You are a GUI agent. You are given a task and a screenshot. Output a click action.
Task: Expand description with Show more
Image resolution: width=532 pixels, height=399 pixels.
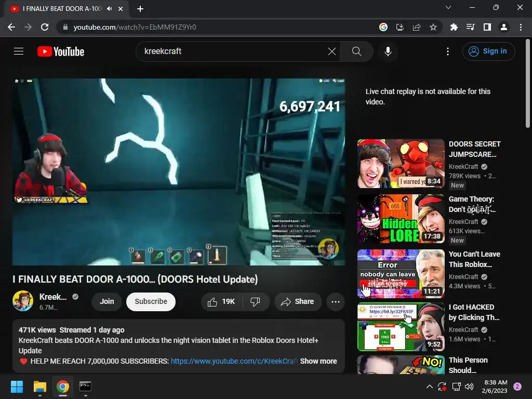(x=318, y=362)
